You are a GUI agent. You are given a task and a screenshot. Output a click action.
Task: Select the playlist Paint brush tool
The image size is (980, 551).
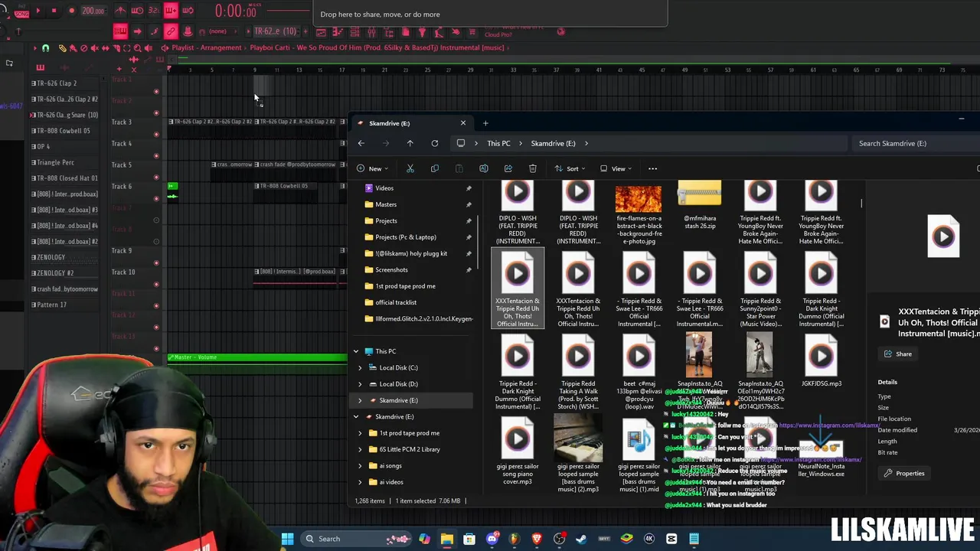point(73,48)
